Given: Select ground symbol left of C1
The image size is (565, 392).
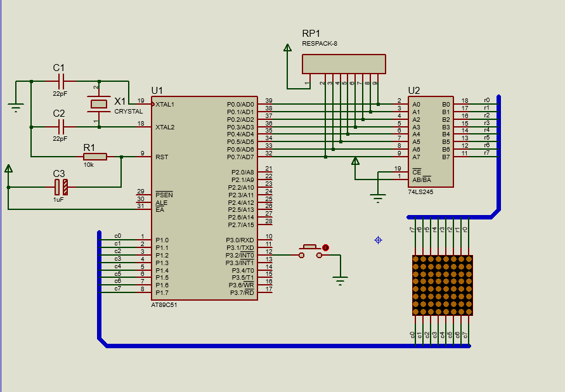Looking at the screenshot, I should 15,107.
